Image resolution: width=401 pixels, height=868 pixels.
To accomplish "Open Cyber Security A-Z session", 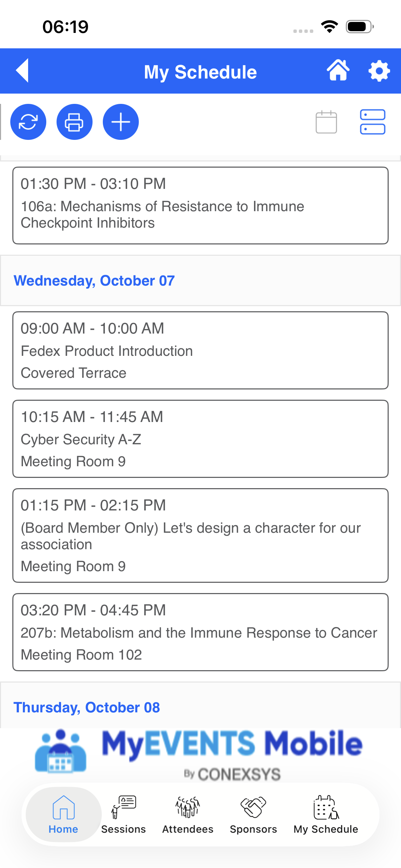I will (200, 439).
